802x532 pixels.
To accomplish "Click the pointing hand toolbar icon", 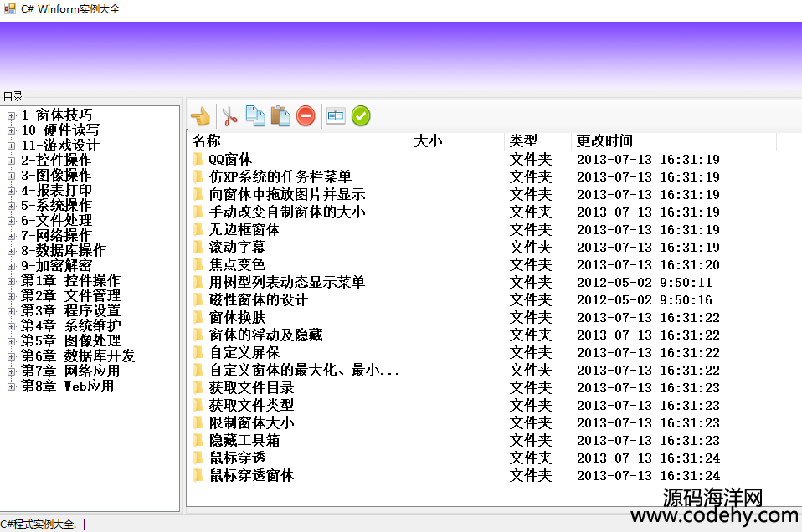I will (x=200, y=116).
